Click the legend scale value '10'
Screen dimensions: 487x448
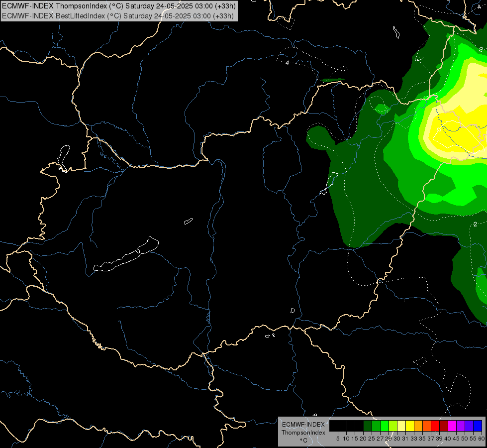(x=346, y=439)
